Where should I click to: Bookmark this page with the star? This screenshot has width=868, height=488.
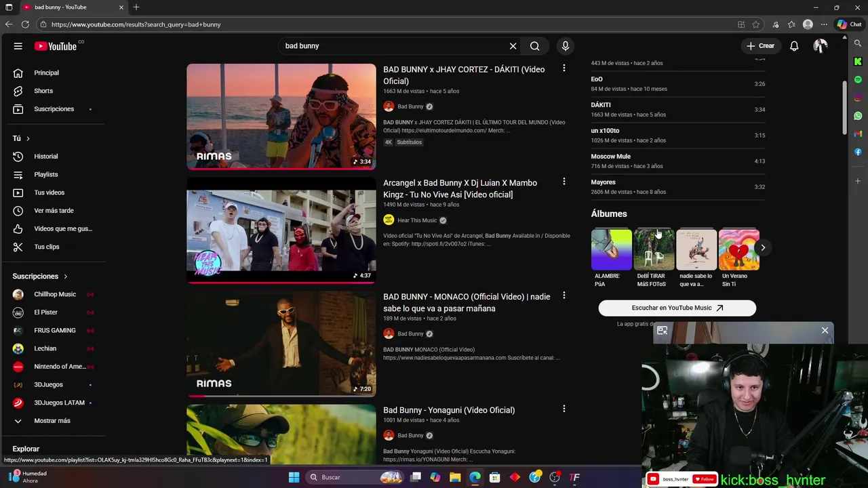756,24
